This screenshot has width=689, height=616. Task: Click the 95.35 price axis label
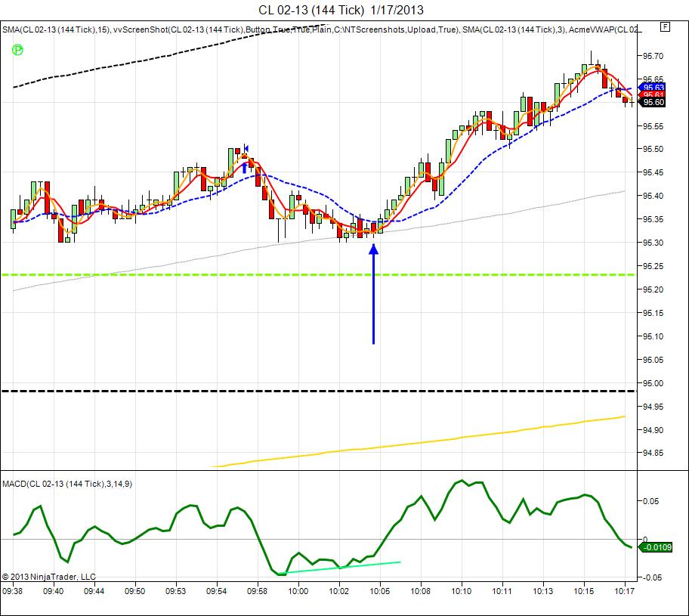click(x=653, y=219)
